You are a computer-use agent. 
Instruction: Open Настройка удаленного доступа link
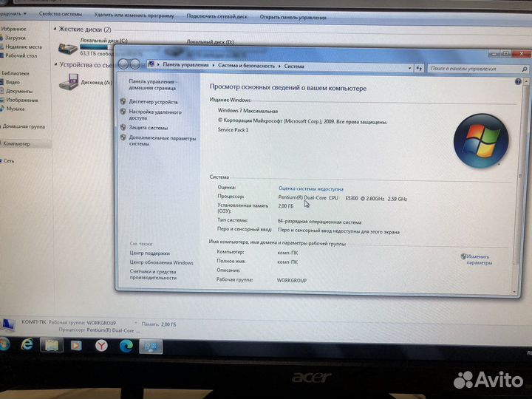click(x=155, y=115)
